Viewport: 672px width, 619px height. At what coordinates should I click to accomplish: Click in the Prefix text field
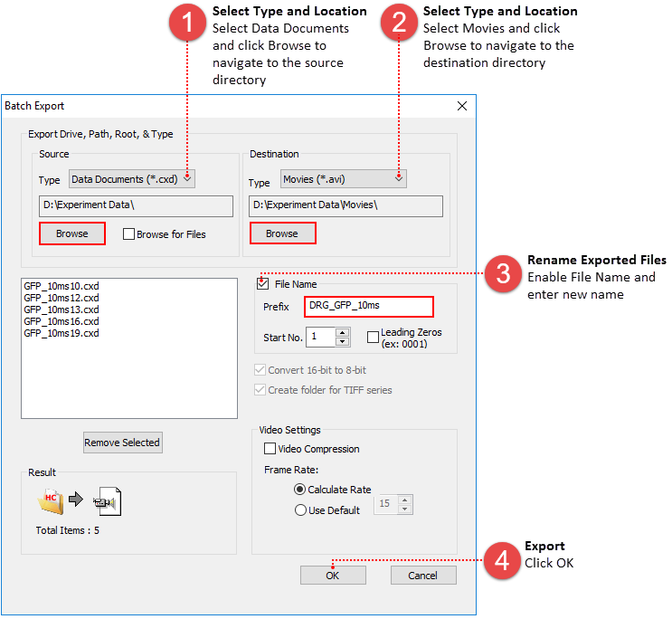(368, 307)
